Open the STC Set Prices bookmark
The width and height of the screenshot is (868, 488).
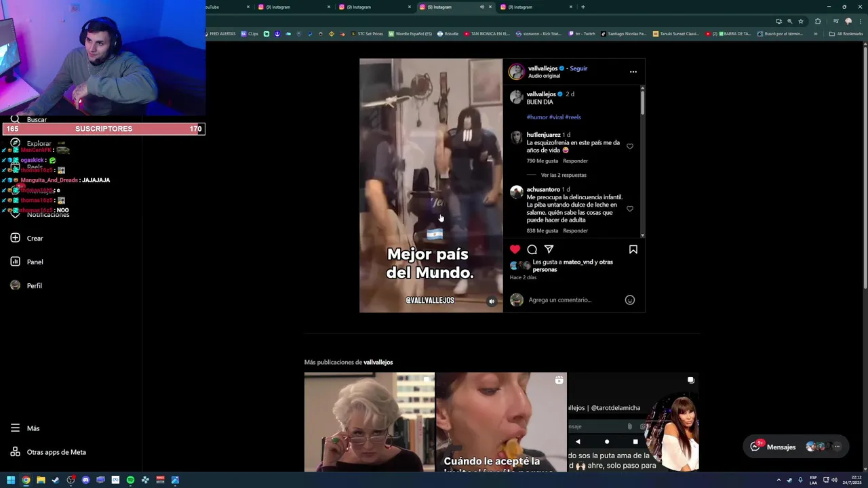click(367, 34)
